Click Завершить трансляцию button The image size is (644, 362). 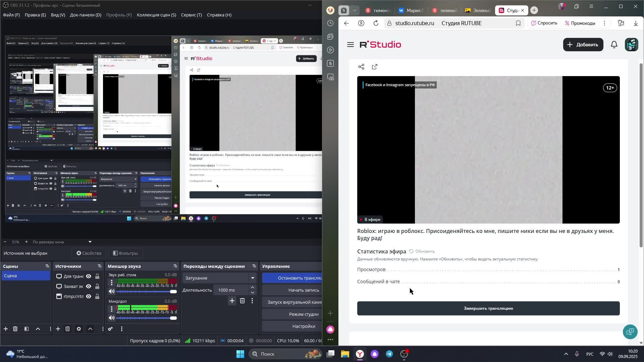[x=488, y=308]
